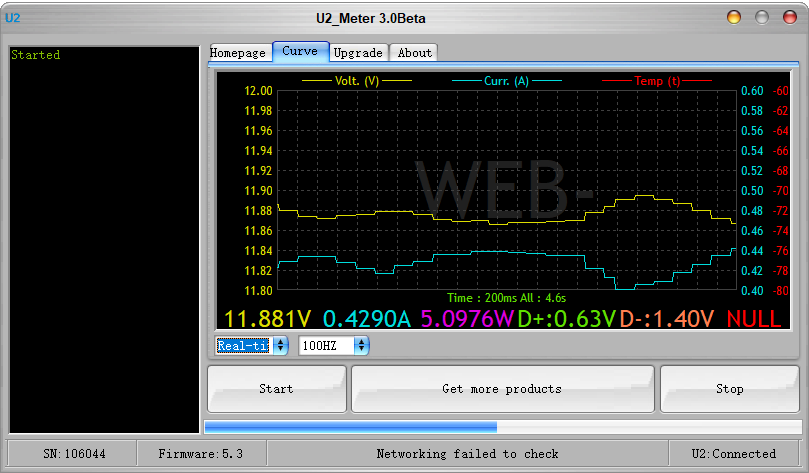
Task: Click the U2:Connected status field
Action: (x=734, y=454)
